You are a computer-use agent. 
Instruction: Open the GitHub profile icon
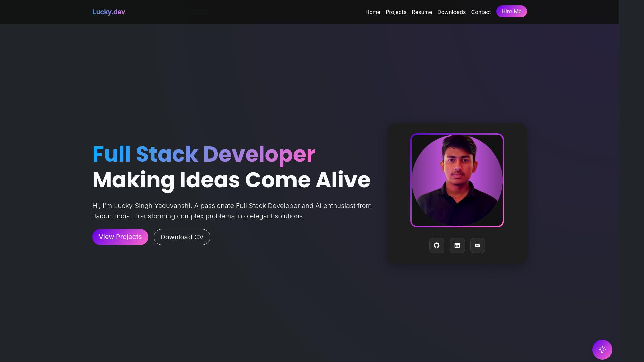pos(437,245)
